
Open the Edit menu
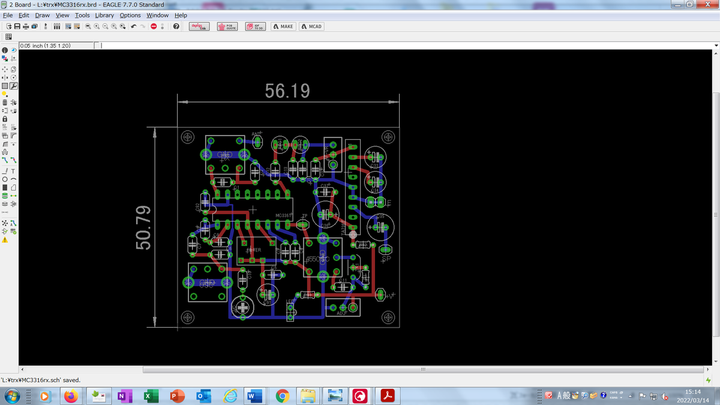24,15
